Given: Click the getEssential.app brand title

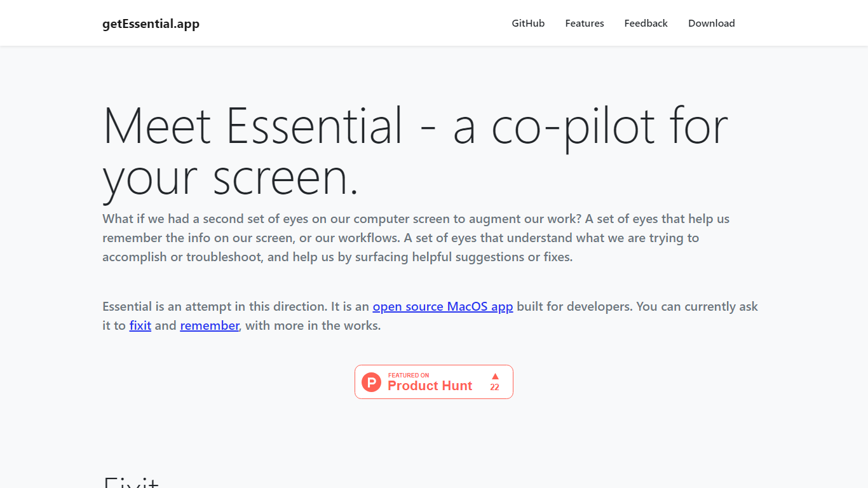Looking at the screenshot, I should [151, 24].
